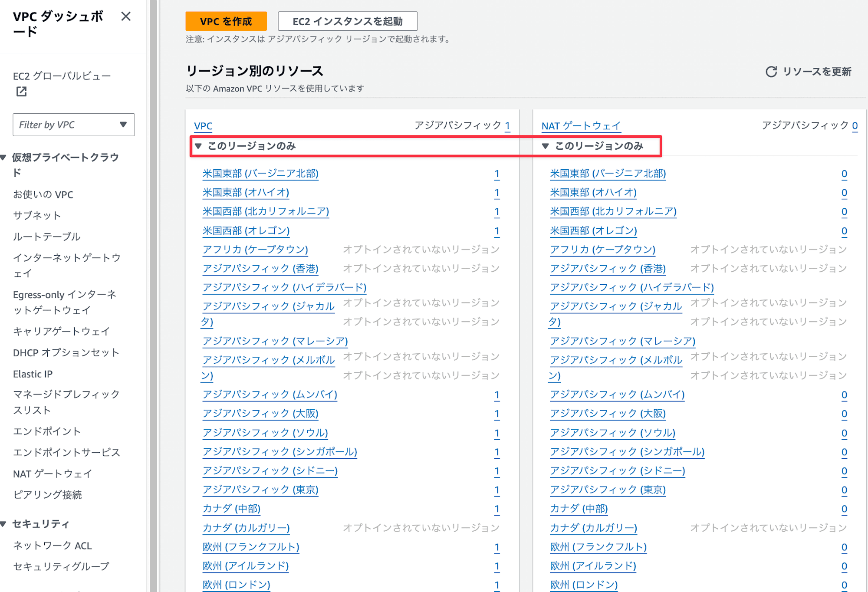This screenshot has height=592, width=868.
Task: Open アジアパシフィック (香港) in NAT card
Action: [x=608, y=269]
